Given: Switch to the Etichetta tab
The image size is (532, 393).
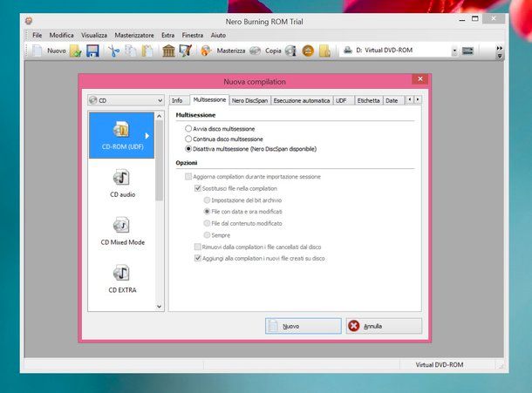Looking at the screenshot, I should pos(368,100).
